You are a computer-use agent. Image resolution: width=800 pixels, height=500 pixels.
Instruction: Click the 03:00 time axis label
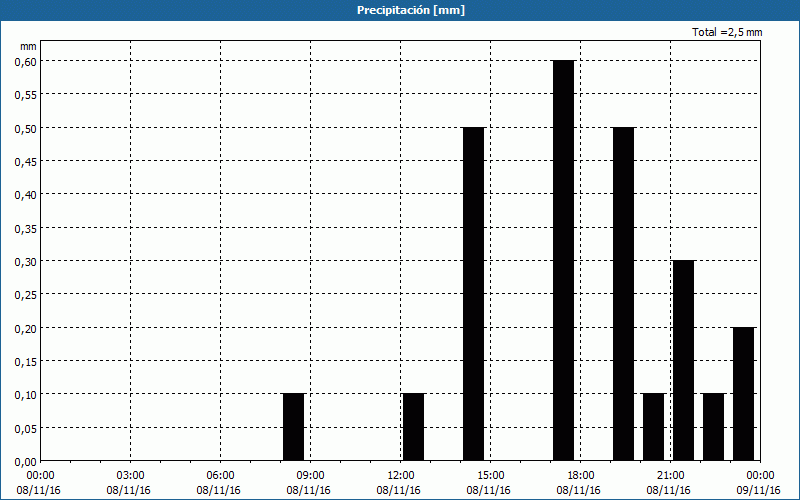(131, 476)
